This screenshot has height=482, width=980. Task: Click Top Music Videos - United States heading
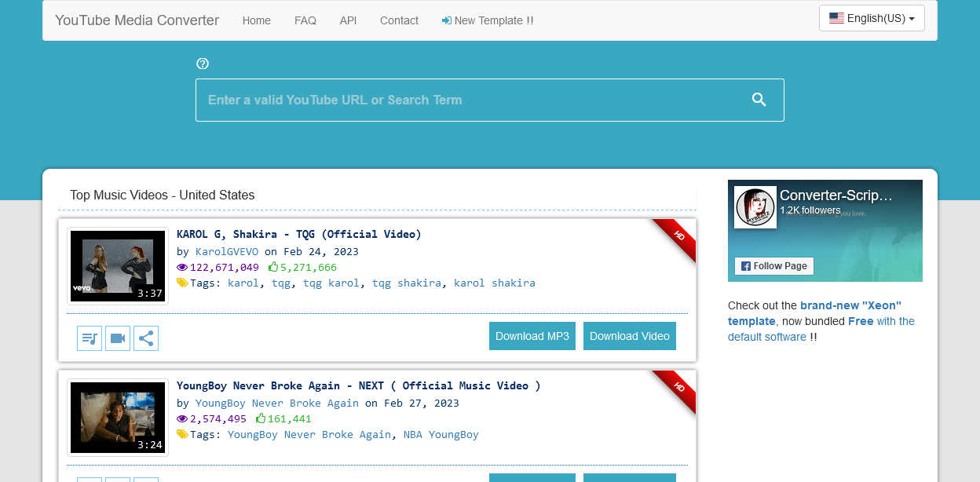pos(163,195)
